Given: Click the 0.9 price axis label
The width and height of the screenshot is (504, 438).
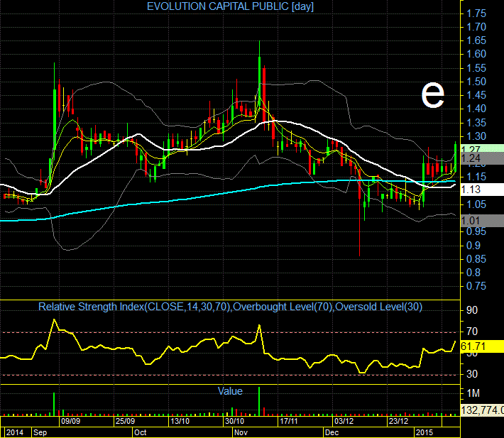Looking at the screenshot, I should click(473, 246).
